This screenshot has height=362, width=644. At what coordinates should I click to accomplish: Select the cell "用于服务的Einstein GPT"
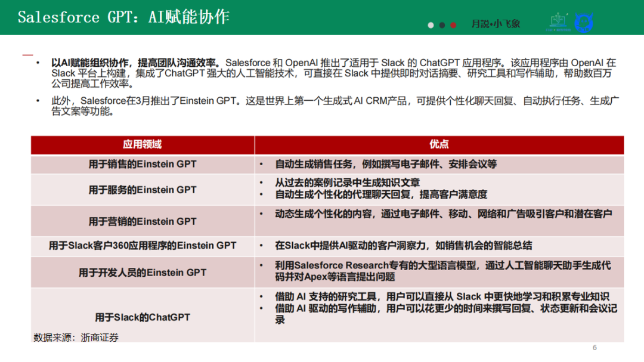pos(143,190)
